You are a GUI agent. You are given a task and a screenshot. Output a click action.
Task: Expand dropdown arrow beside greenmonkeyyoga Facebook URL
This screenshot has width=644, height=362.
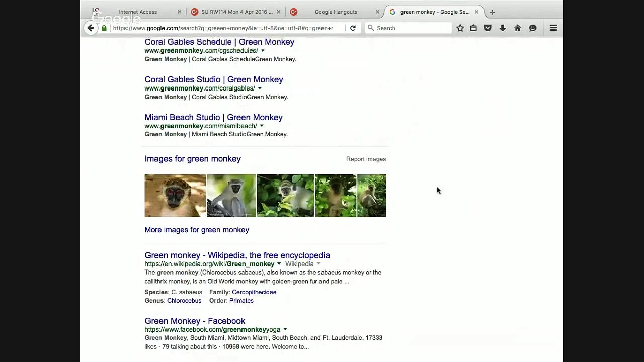pyautogui.click(x=285, y=330)
